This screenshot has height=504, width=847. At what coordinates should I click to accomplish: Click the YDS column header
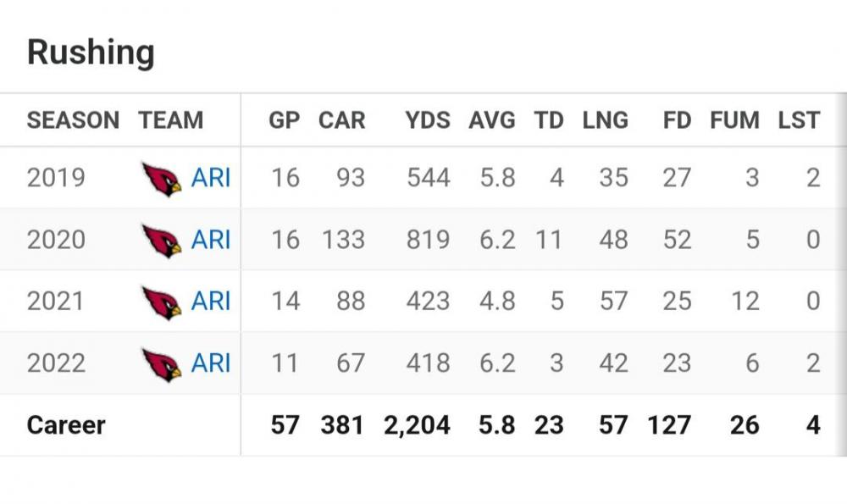[428, 120]
